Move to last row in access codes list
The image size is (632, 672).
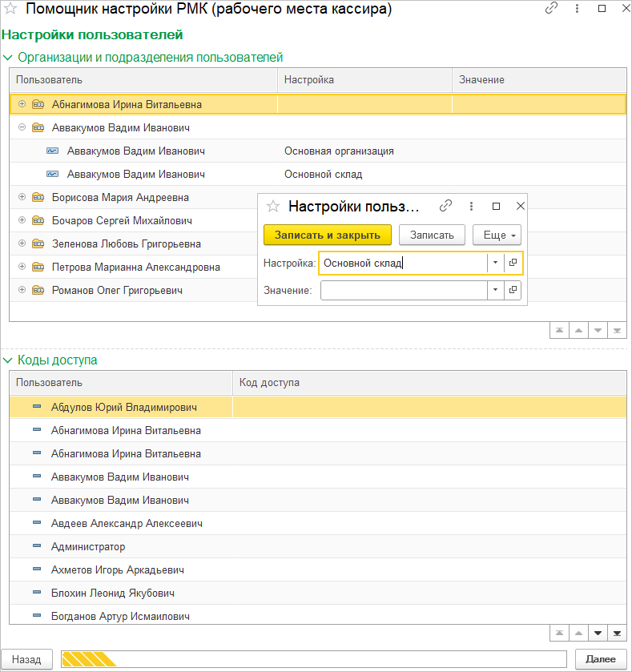617,633
